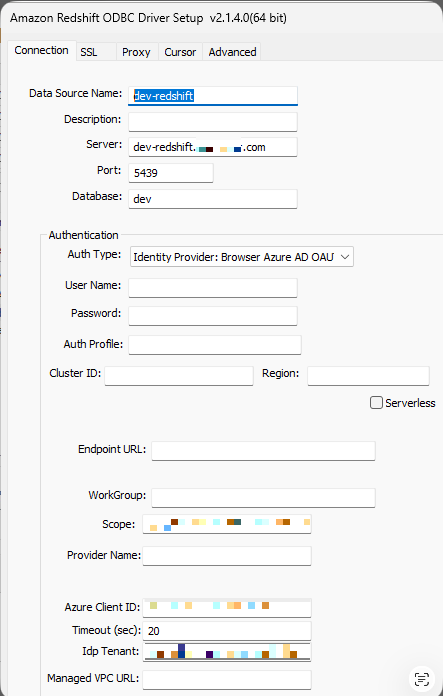Click the Authentication group label
The image size is (445, 696).
click(83, 235)
